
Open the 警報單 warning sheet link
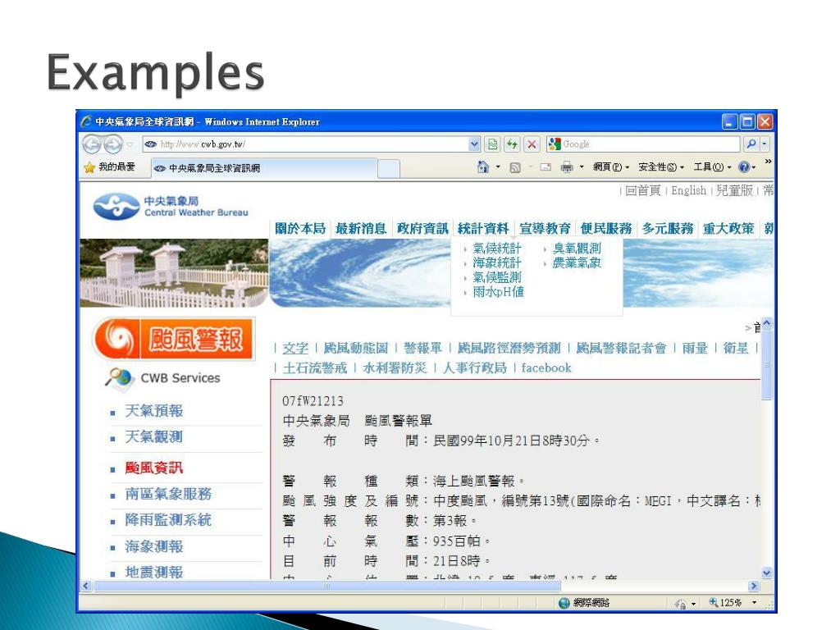pos(422,348)
